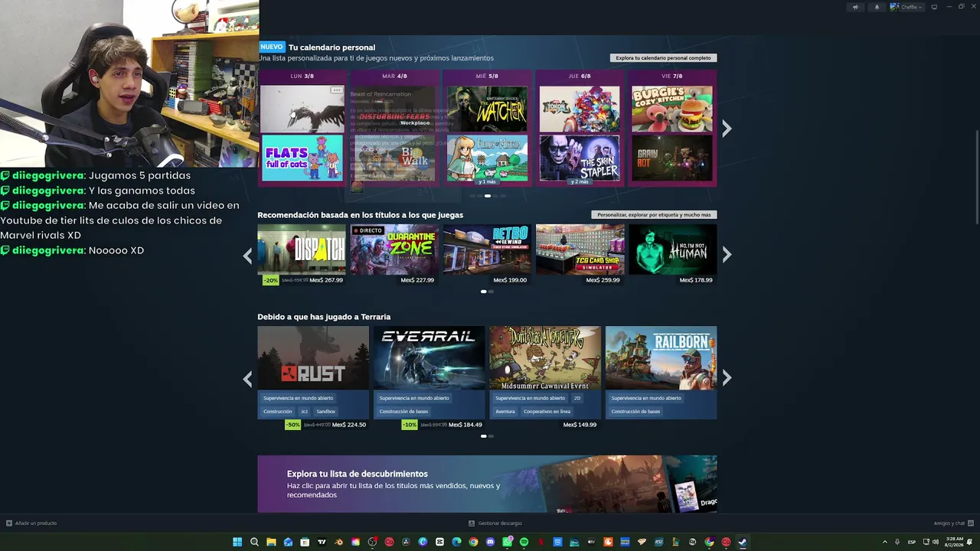Image resolution: width=980 pixels, height=551 pixels.
Task: Click Everrail's 'Construcción de bases' tag
Action: point(403,412)
